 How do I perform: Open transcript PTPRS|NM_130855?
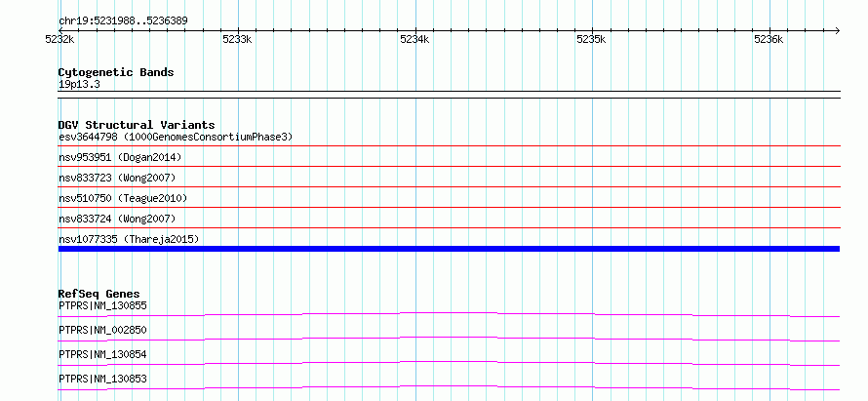102,305
